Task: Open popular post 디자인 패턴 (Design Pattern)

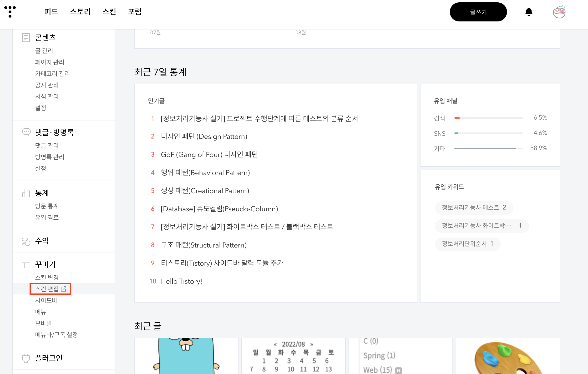Action: 204,136
